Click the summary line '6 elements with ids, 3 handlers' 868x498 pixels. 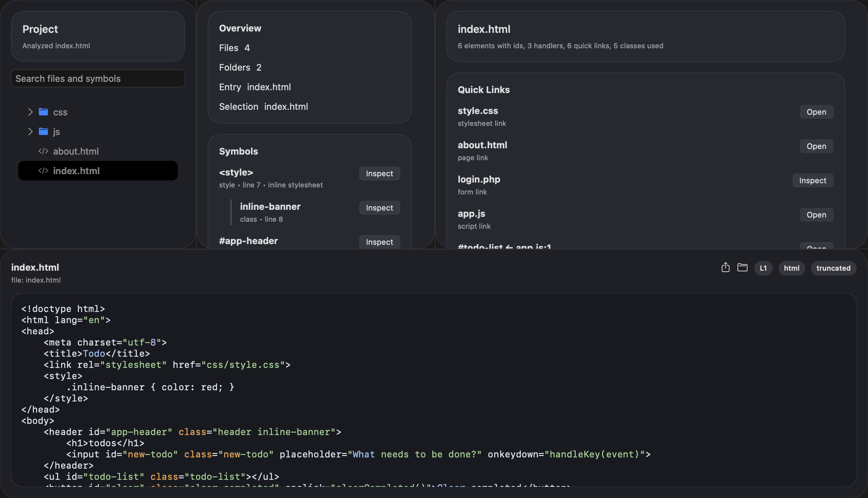560,46
